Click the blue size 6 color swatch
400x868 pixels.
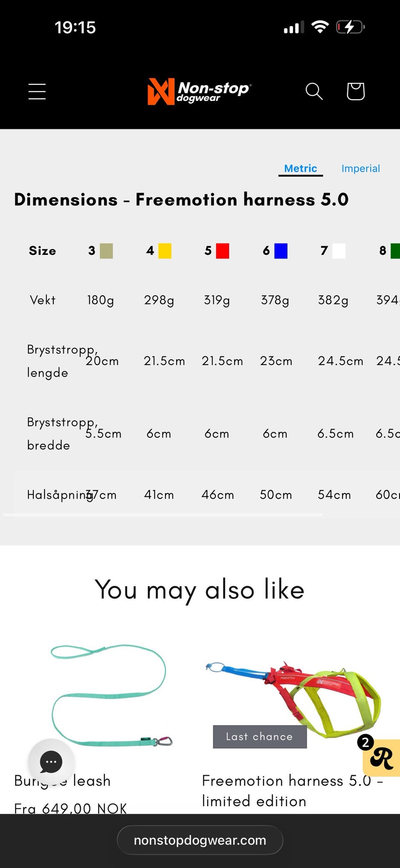click(x=281, y=251)
